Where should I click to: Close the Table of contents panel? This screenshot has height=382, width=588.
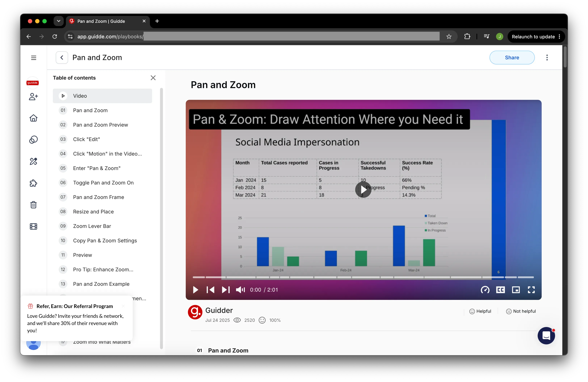coord(153,78)
